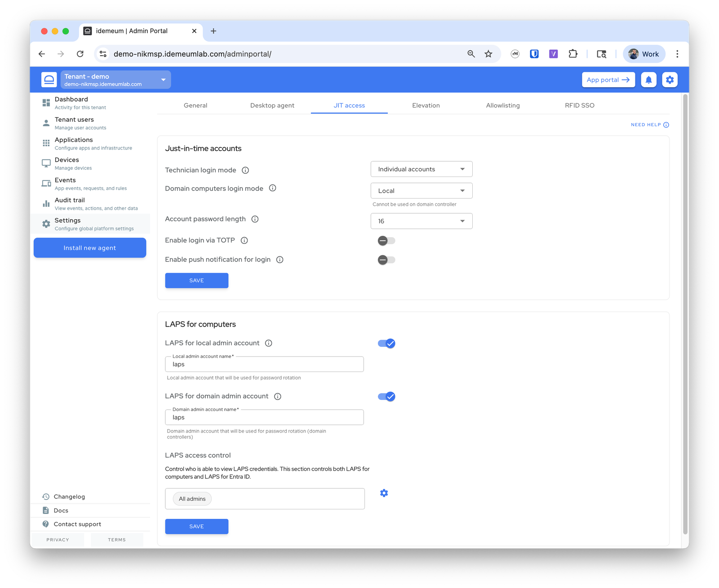Open the Domain computers login mode dropdown

(x=422, y=191)
